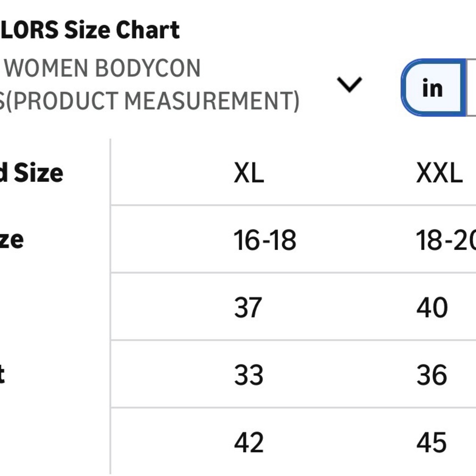This screenshot has width=476, height=476.
Task: Click the second row size label
Action: pos(11,240)
